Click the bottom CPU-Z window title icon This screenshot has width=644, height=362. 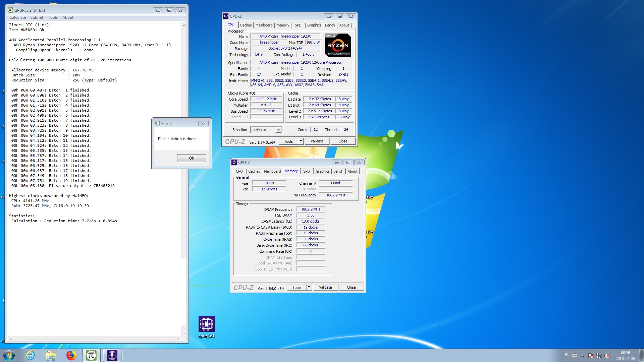point(234,162)
